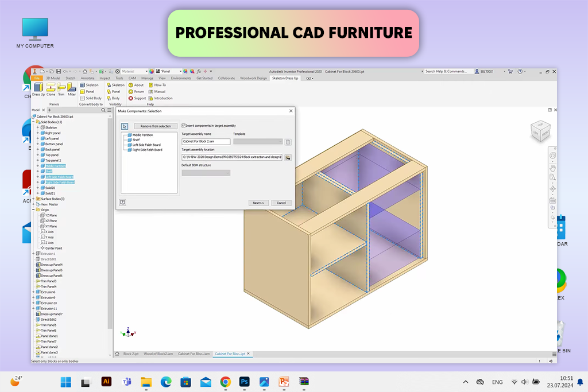Convert body to Solid Body
This screenshot has width=588, height=392.
coord(91,98)
